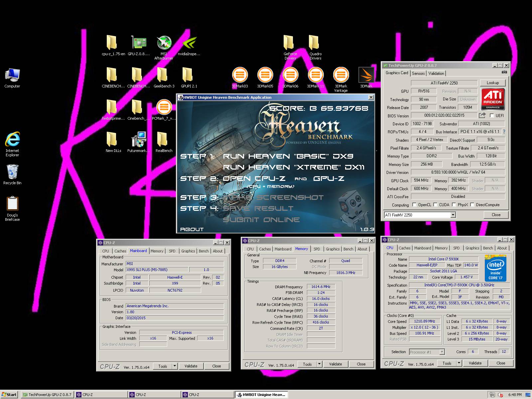Toggle the CUDA checkbox
Viewport: 532px width, 399px height.
coord(435,205)
